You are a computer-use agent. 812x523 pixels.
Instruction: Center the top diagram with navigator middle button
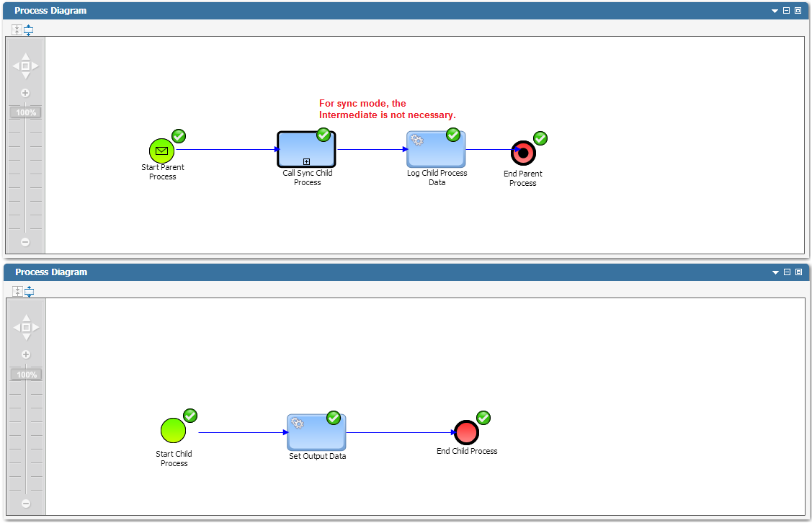click(x=25, y=66)
